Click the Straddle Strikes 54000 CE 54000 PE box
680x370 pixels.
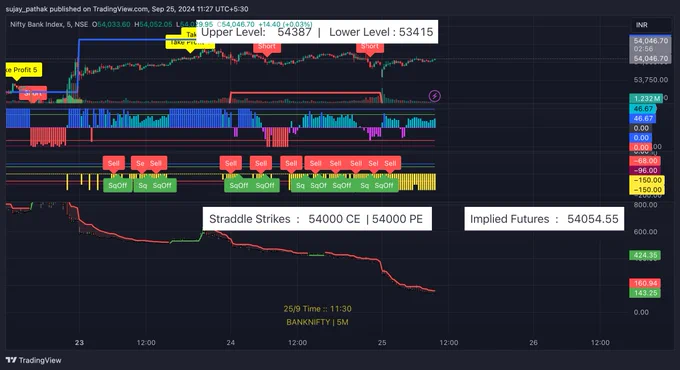[317, 219]
